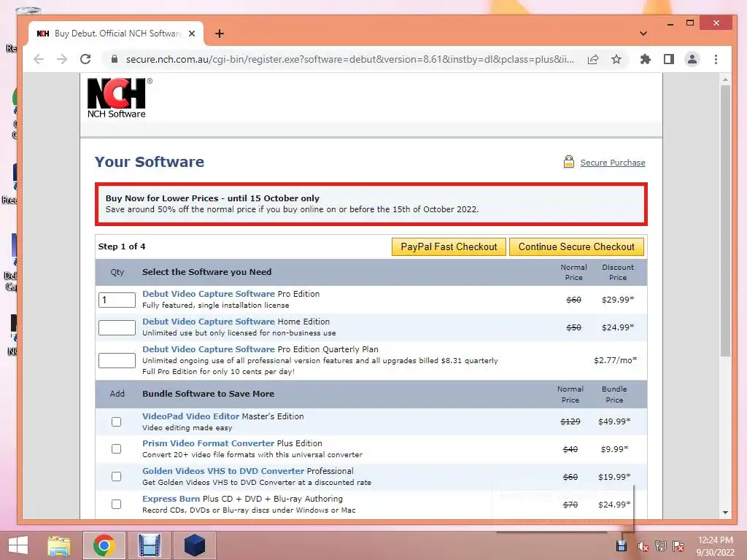Click Buy Now for Lower Prices notice
747x560 pixels.
[x=371, y=204]
